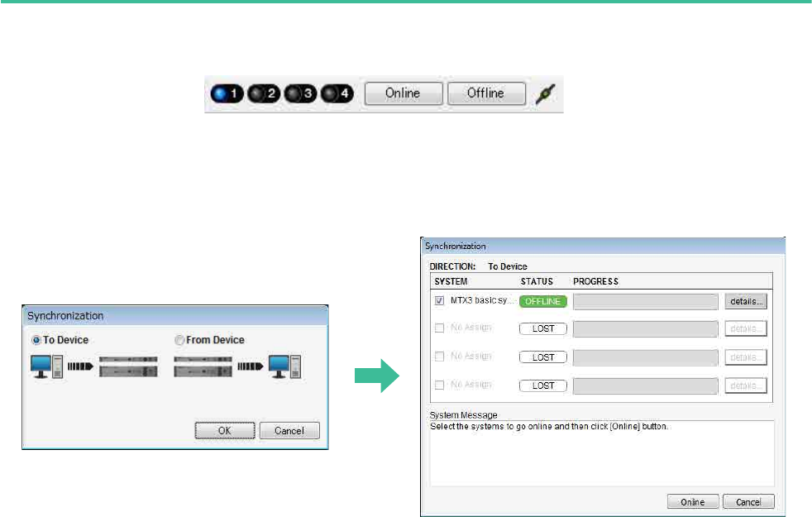The image size is (812, 517).
Task: Click the first LOST row progress bar
Action: 645,328
